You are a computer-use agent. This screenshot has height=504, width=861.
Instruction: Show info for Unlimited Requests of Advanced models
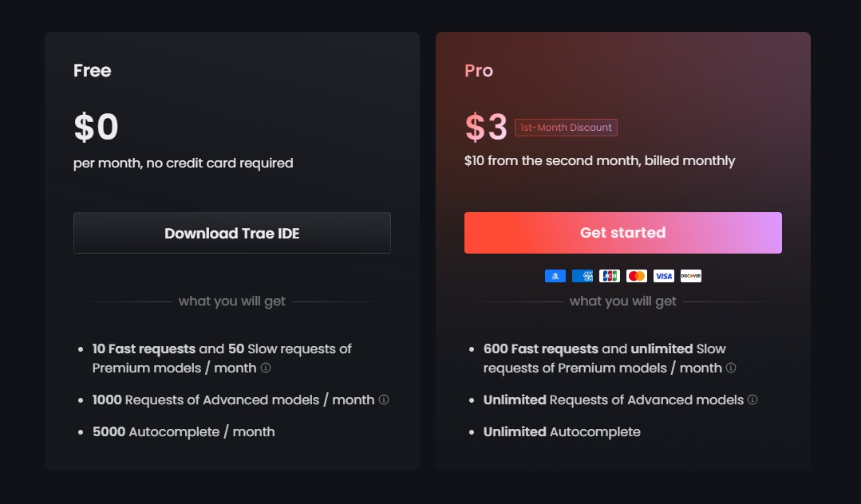pos(752,400)
